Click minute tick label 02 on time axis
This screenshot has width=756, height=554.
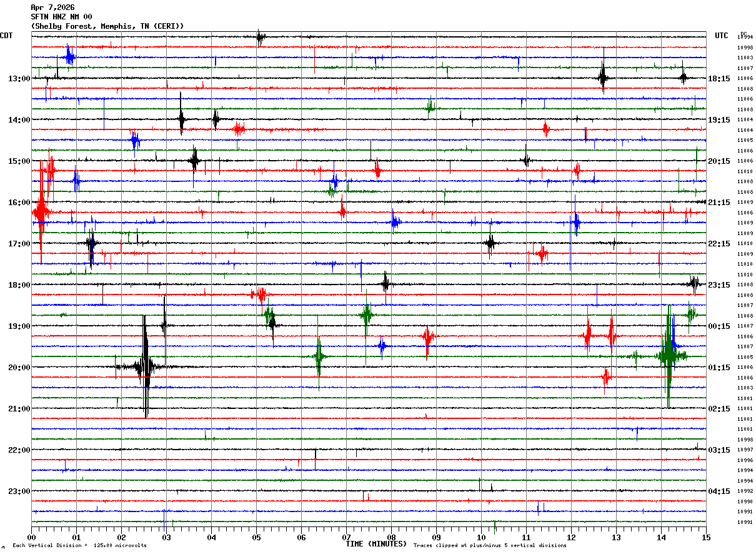[x=121, y=537]
